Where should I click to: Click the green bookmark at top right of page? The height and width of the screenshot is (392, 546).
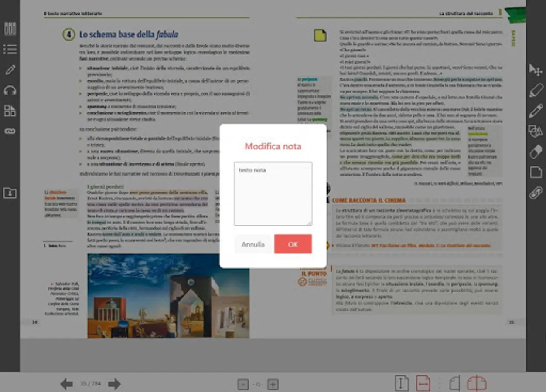coord(515,14)
